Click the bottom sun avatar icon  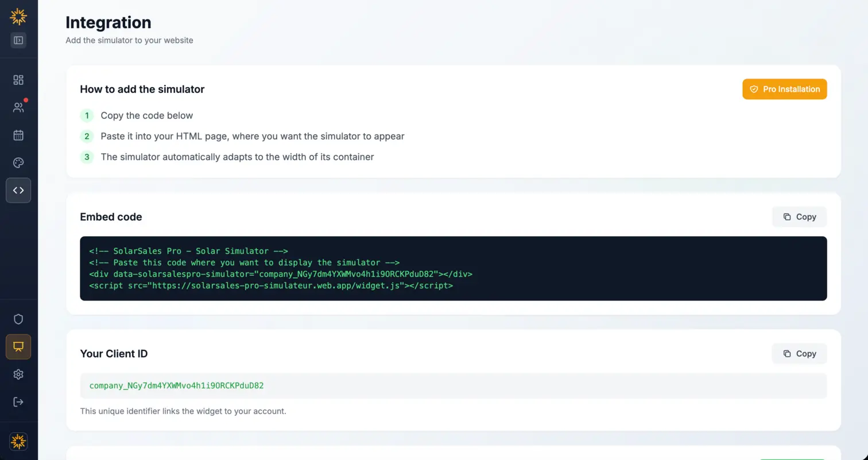pos(18,441)
